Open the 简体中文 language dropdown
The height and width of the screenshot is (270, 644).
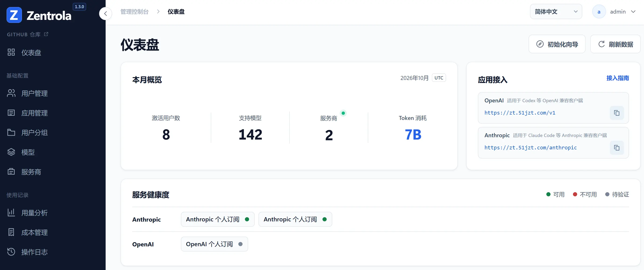coord(556,11)
